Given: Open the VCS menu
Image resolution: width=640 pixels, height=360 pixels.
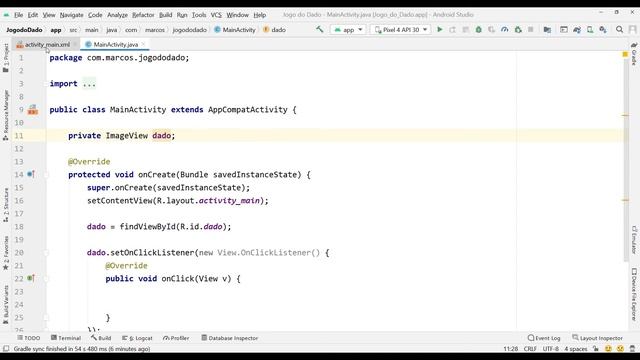Looking at the screenshot, I should click(216, 15).
